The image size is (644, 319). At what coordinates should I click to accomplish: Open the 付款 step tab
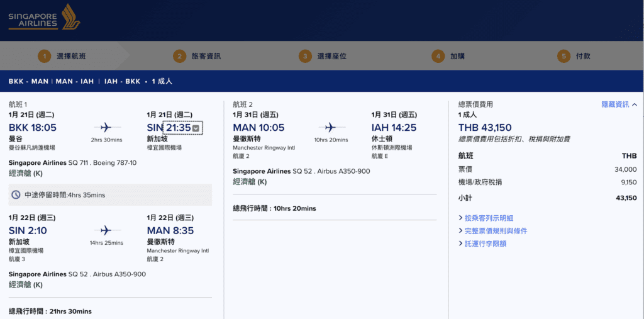coord(574,57)
